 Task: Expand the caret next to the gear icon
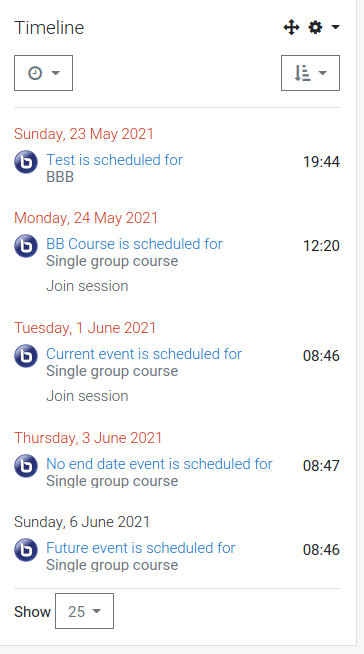335,28
